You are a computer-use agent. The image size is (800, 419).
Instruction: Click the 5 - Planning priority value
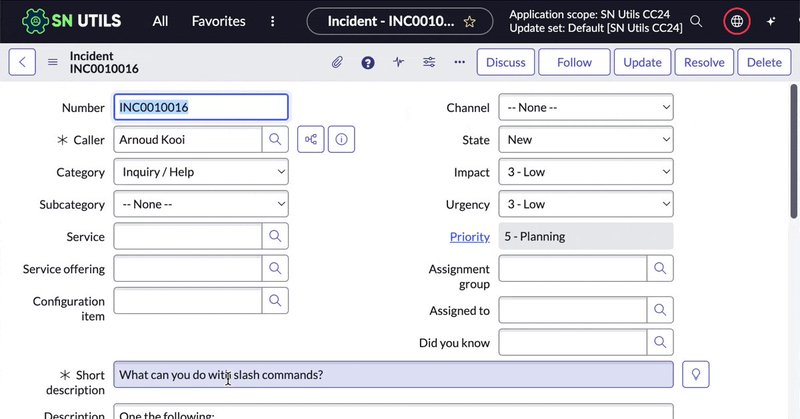[586, 236]
